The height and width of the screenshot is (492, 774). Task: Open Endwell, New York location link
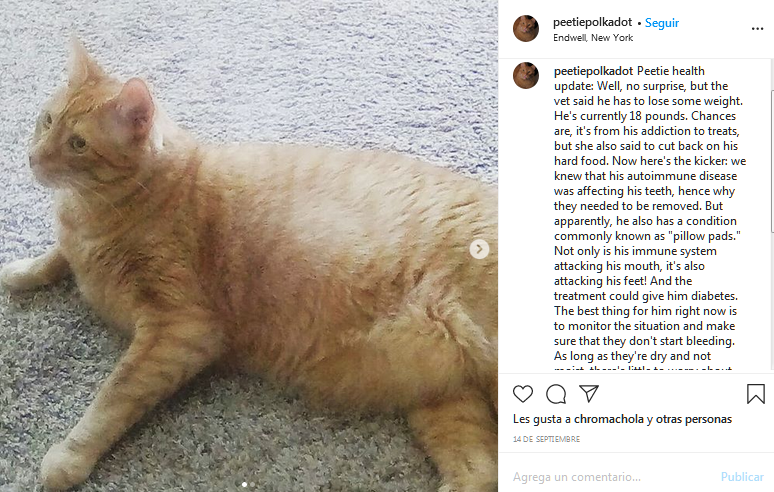coord(593,38)
